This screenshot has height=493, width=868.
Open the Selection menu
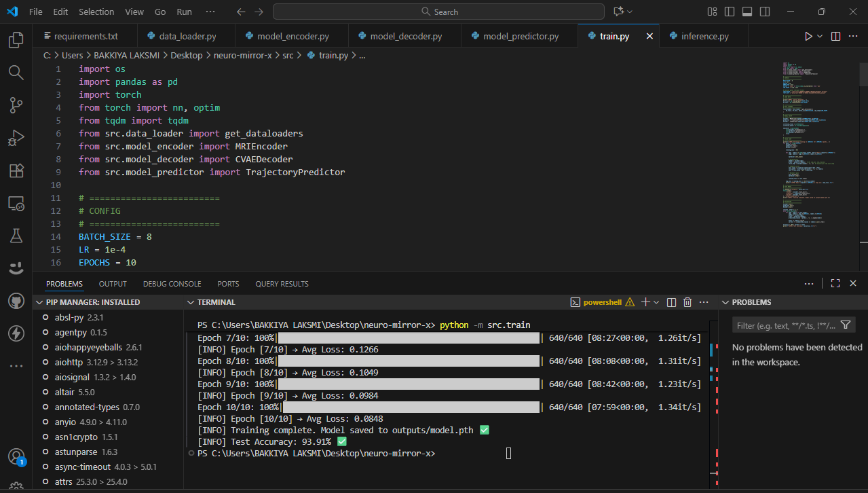pyautogui.click(x=96, y=12)
